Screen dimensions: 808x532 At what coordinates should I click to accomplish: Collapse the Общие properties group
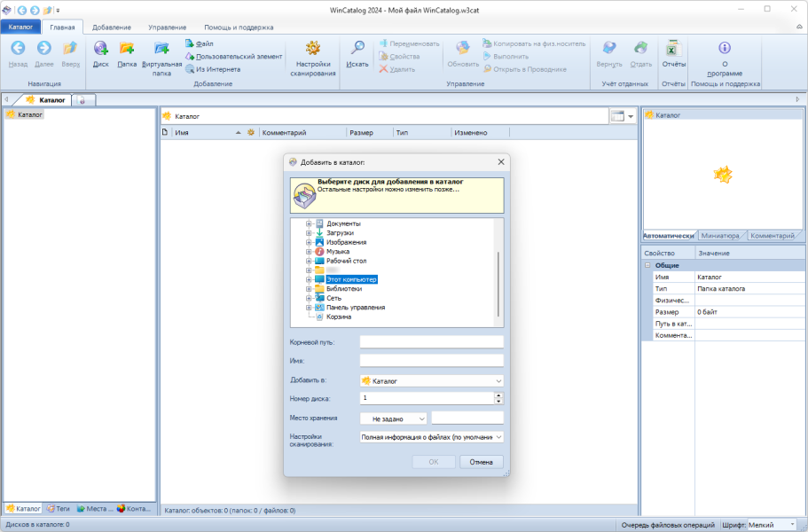tap(647, 265)
